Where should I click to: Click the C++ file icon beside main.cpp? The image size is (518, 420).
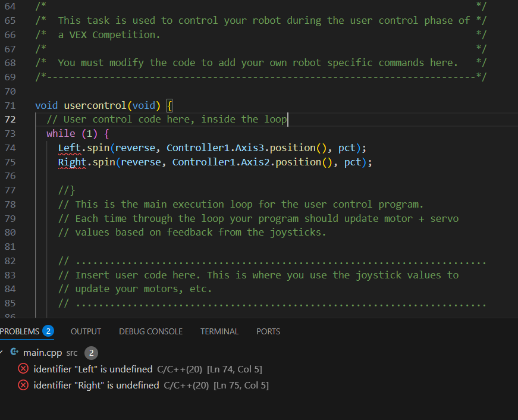[x=14, y=352]
